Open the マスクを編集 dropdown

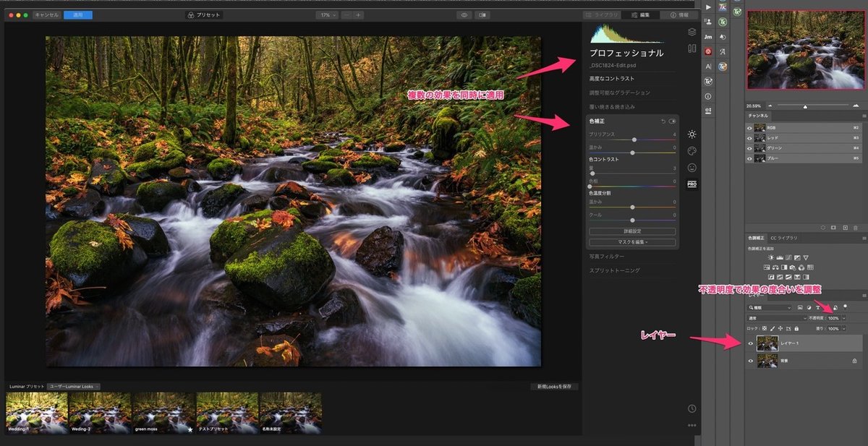(x=633, y=241)
